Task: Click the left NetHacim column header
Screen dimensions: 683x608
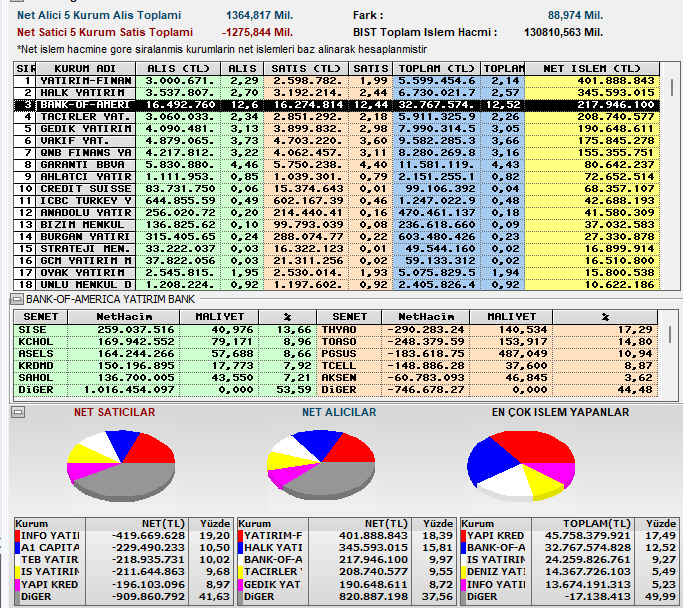Action: (124, 317)
